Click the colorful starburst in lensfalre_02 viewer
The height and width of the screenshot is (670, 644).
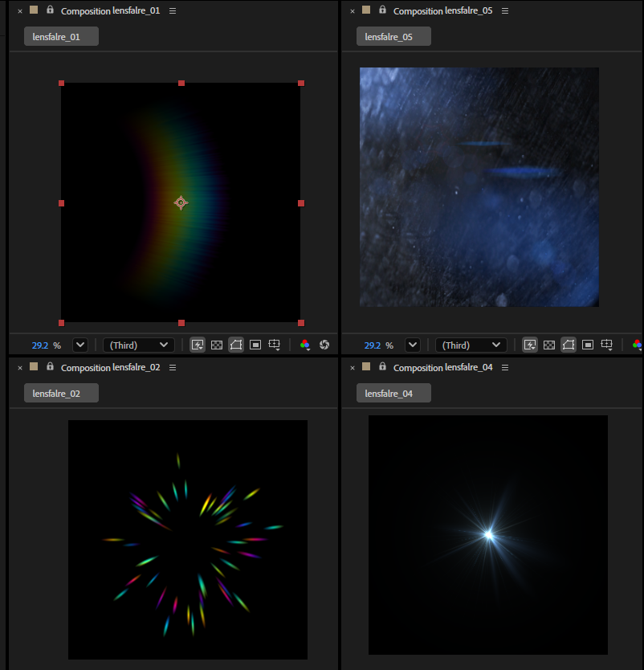(192, 544)
